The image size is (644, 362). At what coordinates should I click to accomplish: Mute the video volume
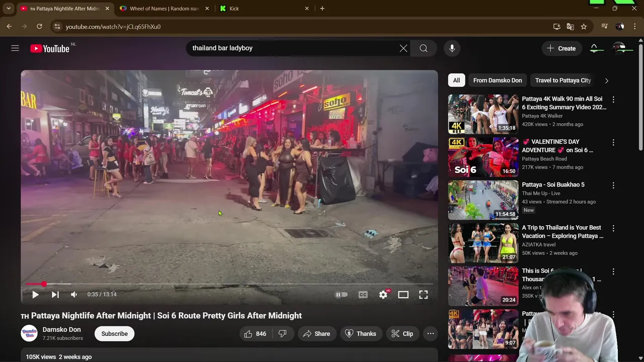[74, 295]
